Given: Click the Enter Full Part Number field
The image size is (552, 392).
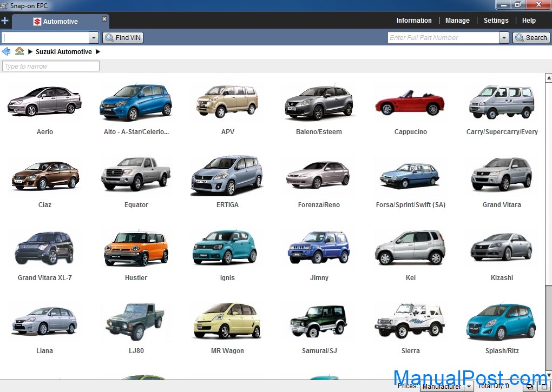Looking at the screenshot, I should tap(443, 38).
